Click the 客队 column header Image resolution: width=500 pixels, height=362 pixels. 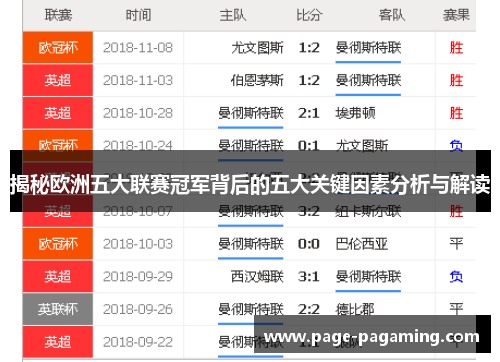(392, 15)
